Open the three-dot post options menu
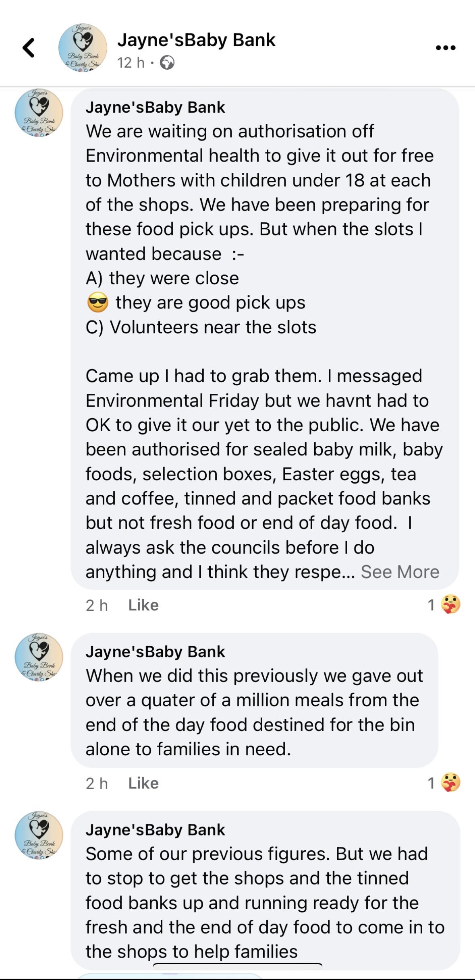Image resolution: width=475 pixels, height=980 pixels. click(x=446, y=48)
